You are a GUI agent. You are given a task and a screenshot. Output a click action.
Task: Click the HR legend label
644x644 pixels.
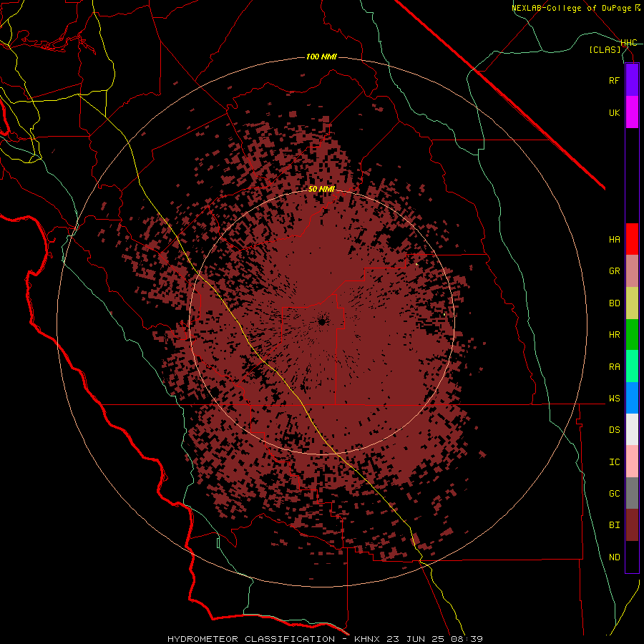pos(614,335)
